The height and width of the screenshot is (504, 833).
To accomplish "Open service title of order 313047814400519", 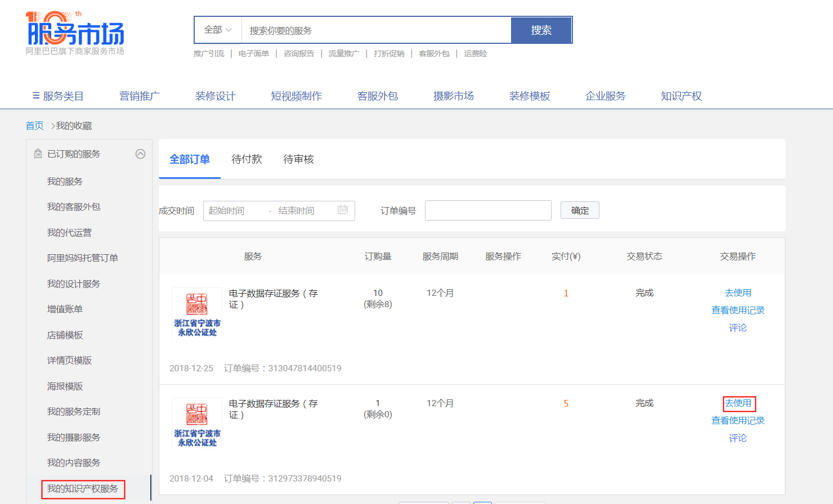I will 274,299.
